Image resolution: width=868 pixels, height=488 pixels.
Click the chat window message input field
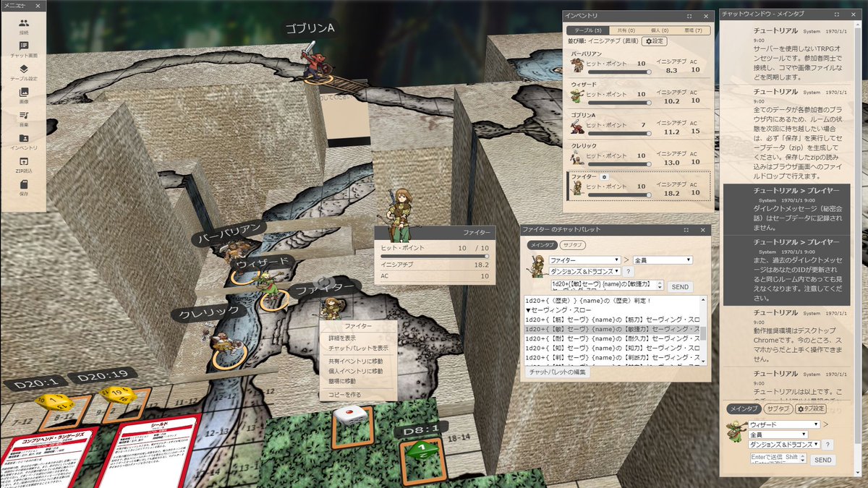(x=778, y=459)
